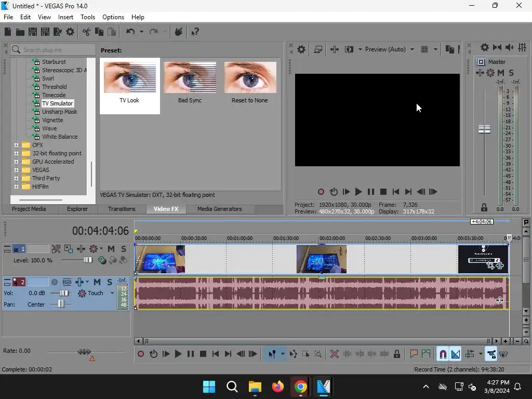Click the Copy icon in main toolbar
Screen dimensions: 532x399
pos(99,32)
